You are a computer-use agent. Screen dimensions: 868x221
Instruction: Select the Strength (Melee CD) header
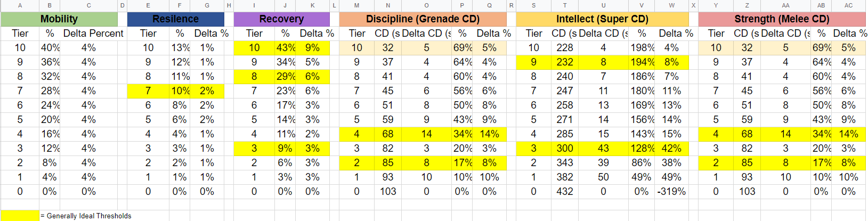782,19
